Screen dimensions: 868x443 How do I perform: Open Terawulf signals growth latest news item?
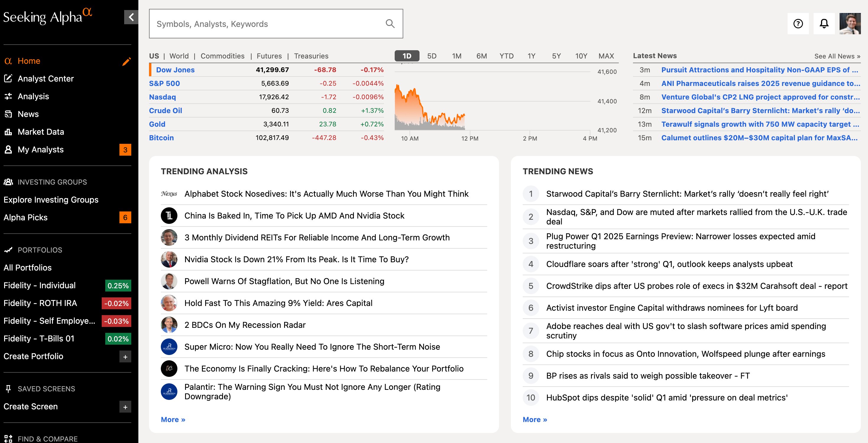point(760,124)
